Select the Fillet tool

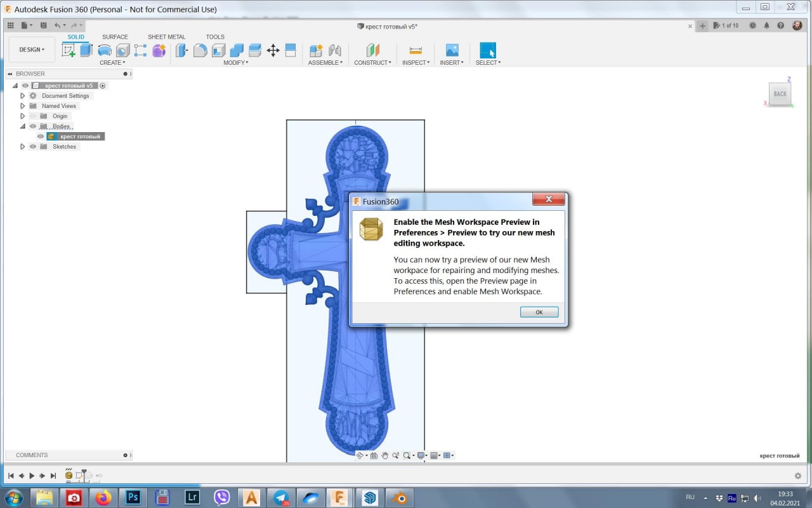pos(200,50)
